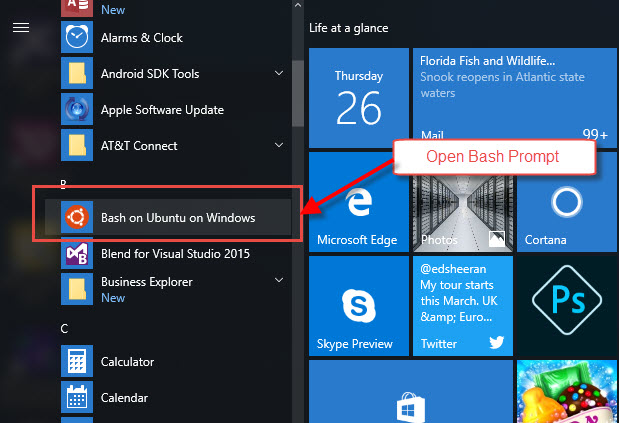Click the Apple Software Update icon
Screen dimensions: 619x423
click(x=77, y=109)
